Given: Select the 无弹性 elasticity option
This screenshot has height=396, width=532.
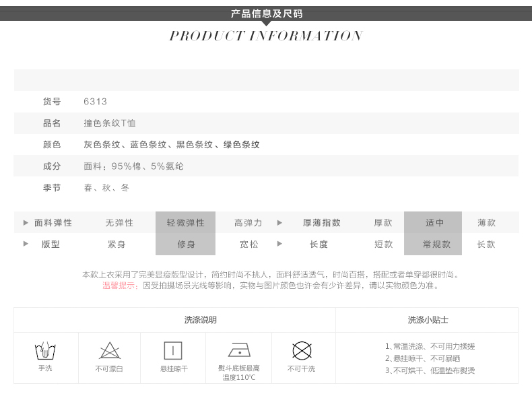Looking at the screenshot, I should (119, 223).
